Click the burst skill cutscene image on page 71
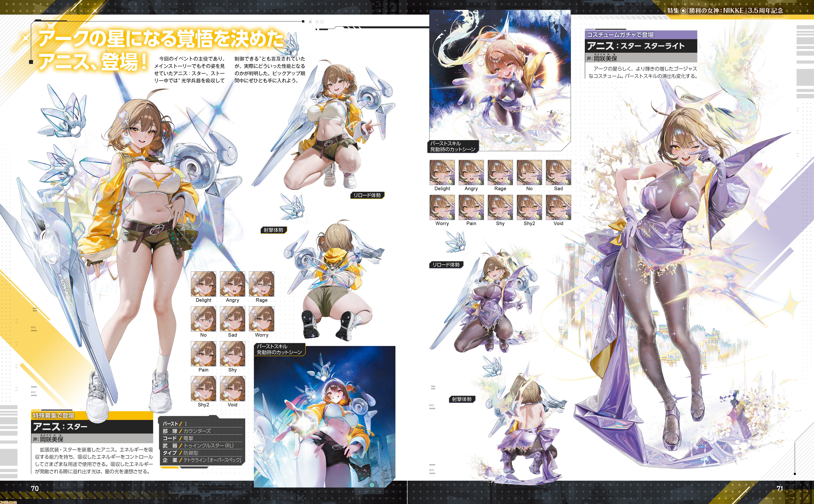 pos(500,80)
